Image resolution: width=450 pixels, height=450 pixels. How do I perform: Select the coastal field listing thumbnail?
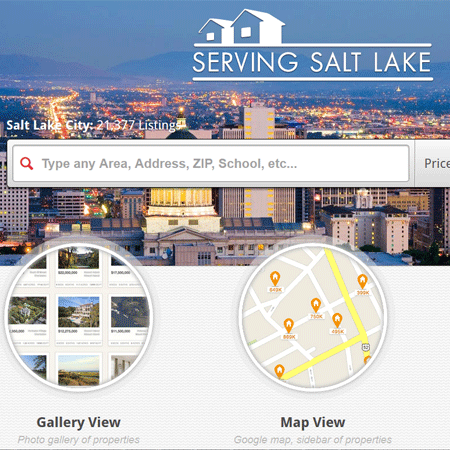[79, 370]
